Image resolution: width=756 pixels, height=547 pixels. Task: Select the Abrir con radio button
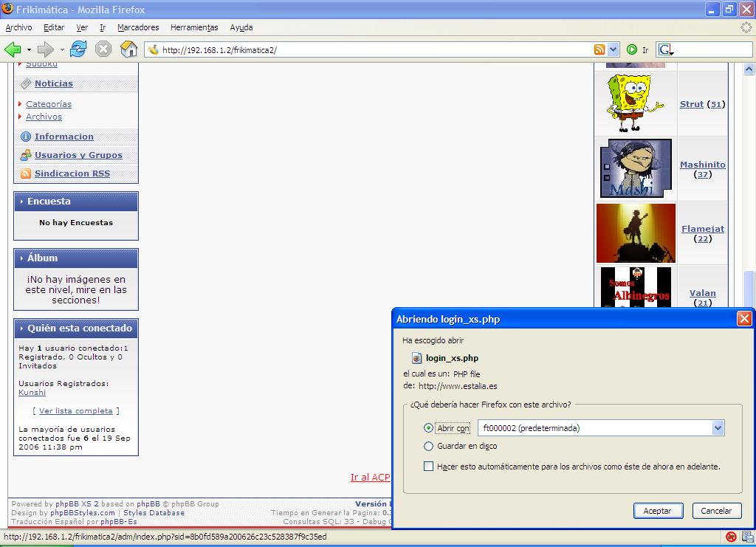point(428,428)
